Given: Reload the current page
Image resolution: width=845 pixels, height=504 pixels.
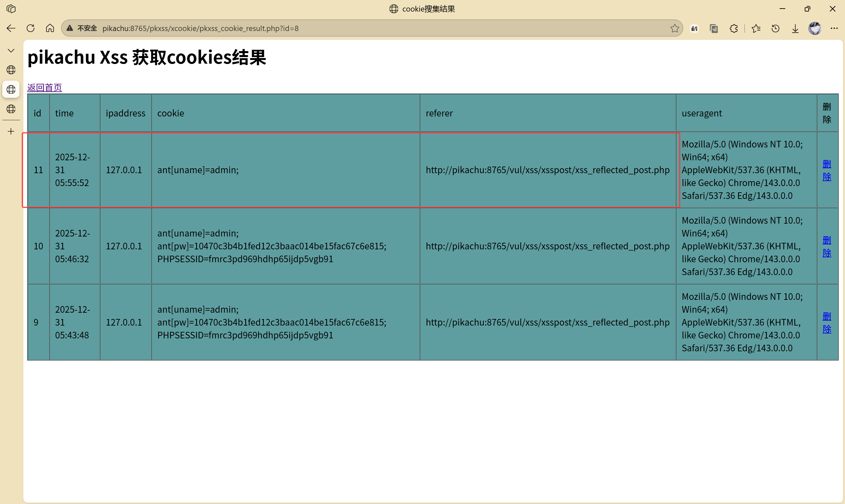Looking at the screenshot, I should [x=31, y=28].
